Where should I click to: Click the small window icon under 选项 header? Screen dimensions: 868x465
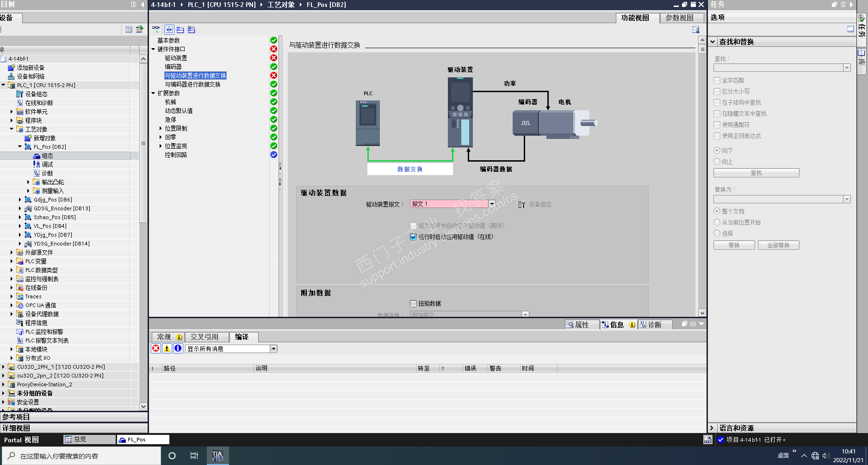click(850, 29)
